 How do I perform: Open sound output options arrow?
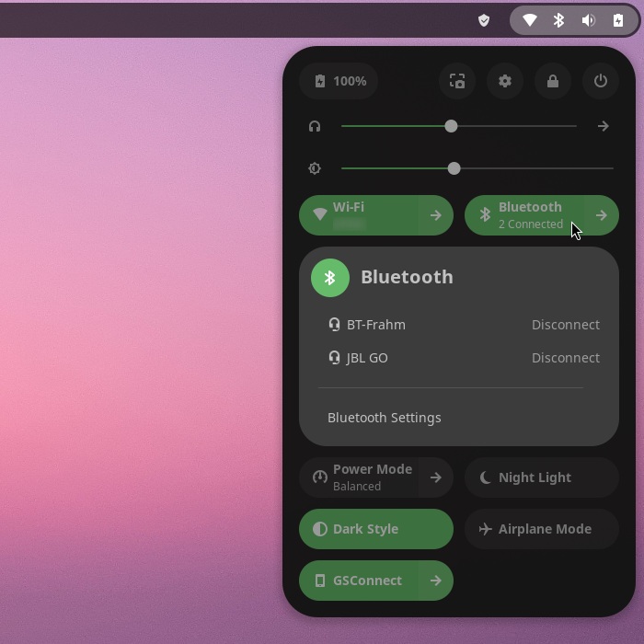tap(604, 126)
